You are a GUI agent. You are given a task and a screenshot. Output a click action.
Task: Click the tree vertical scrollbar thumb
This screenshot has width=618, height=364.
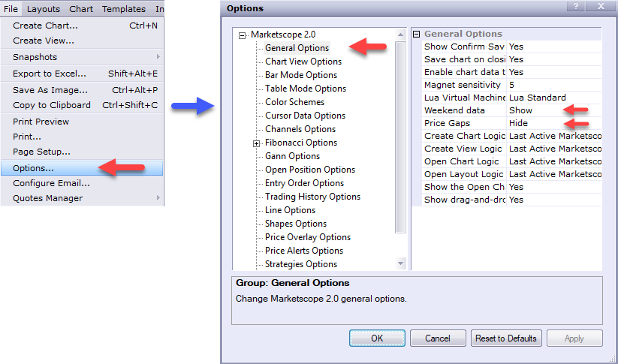tap(400, 137)
